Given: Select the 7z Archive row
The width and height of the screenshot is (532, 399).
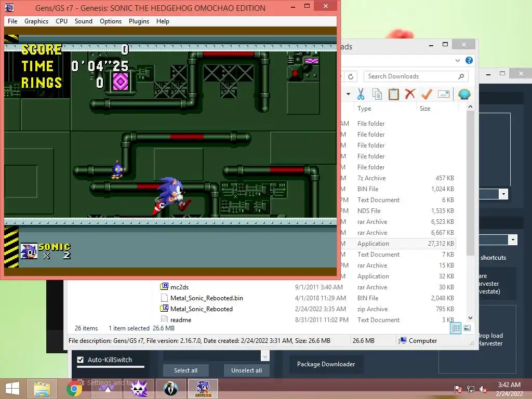Looking at the screenshot, I should pos(397,178).
